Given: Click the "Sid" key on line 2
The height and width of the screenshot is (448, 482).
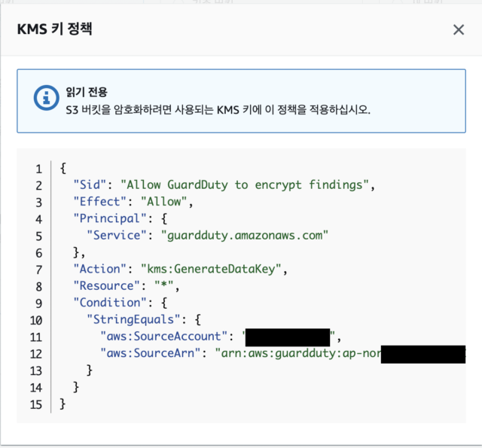Looking at the screenshot, I should click(x=90, y=185).
